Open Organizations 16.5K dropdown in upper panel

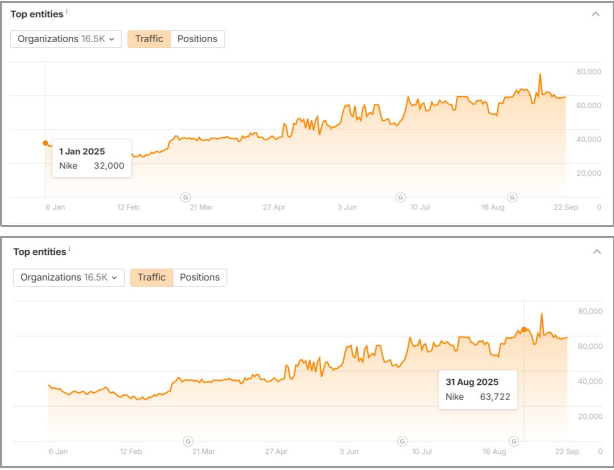[66, 39]
